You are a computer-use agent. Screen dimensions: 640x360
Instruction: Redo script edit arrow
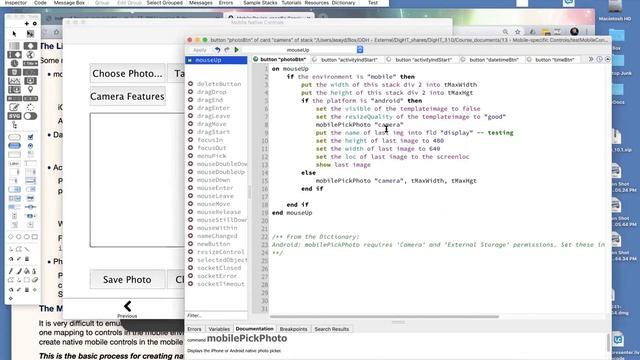(227, 50)
